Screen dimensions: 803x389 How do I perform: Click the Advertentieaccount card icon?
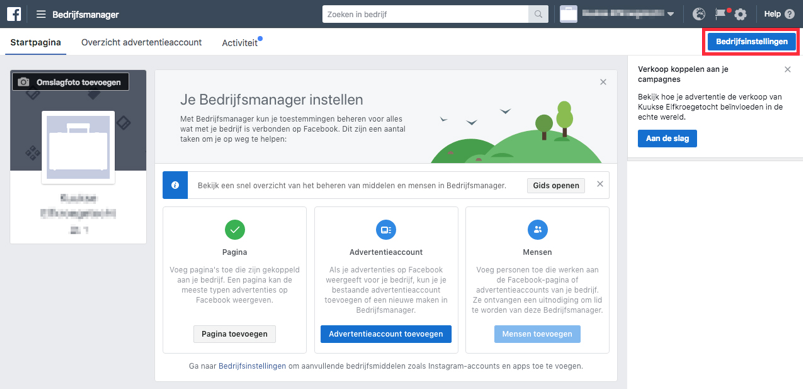(x=386, y=230)
